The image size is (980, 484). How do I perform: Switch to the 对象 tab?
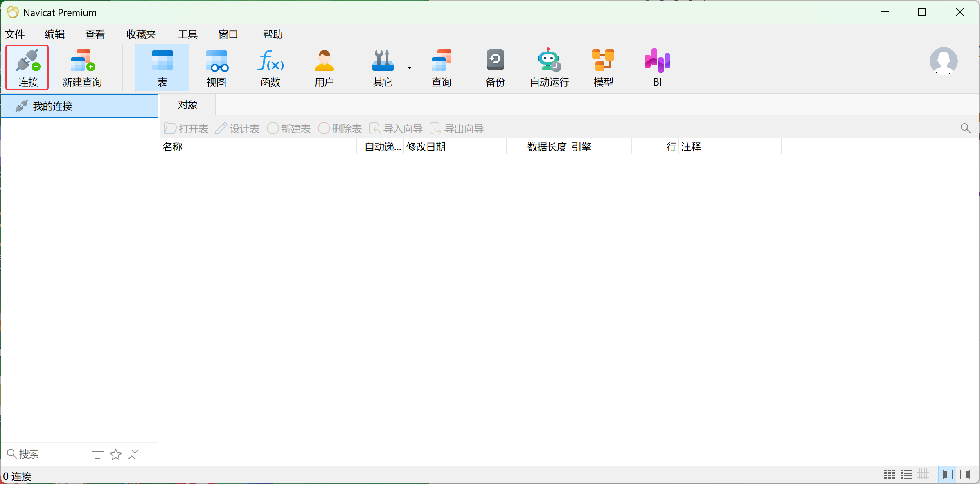click(188, 105)
